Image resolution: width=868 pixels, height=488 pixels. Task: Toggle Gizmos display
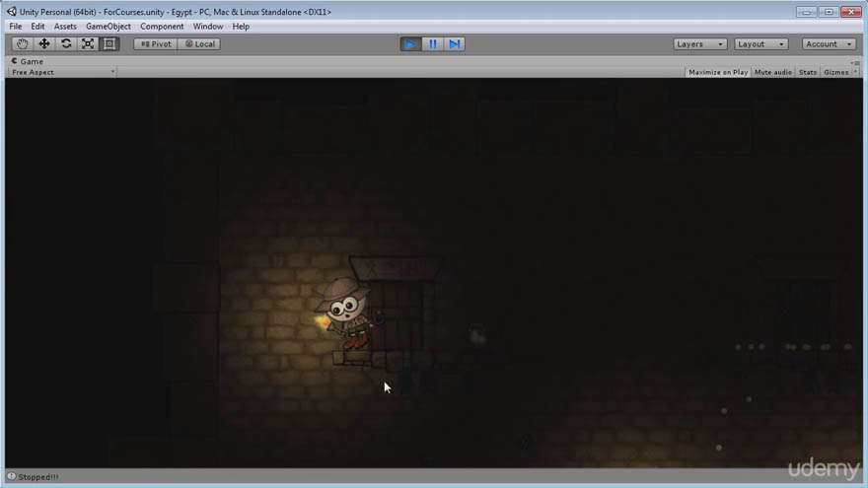click(x=835, y=72)
